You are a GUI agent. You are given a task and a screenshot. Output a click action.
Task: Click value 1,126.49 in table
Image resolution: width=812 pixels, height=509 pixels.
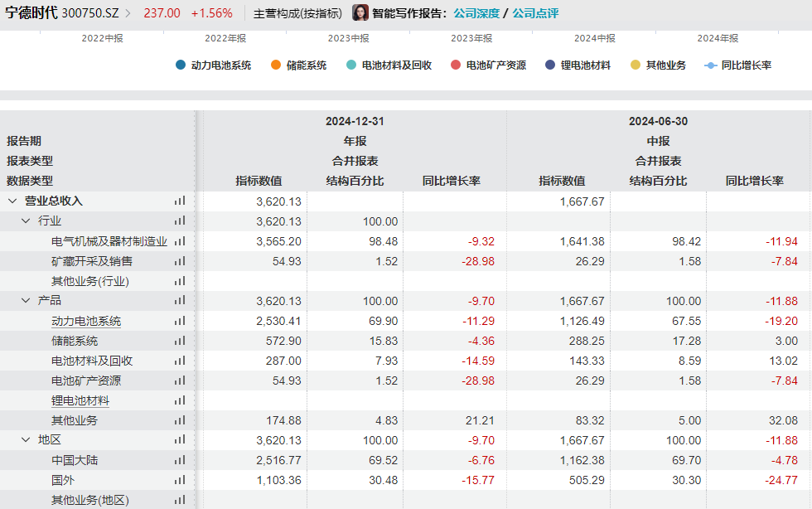click(x=582, y=322)
